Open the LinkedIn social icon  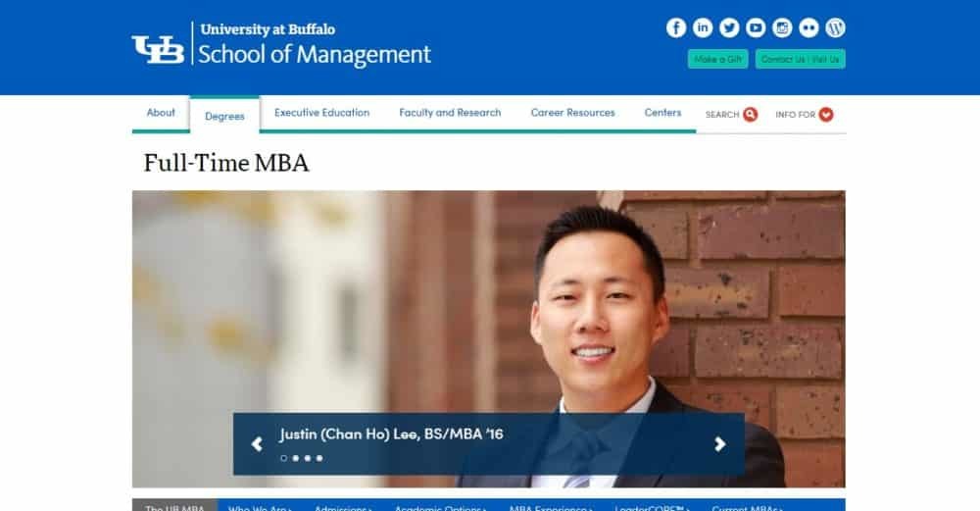pyautogui.click(x=703, y=27)
